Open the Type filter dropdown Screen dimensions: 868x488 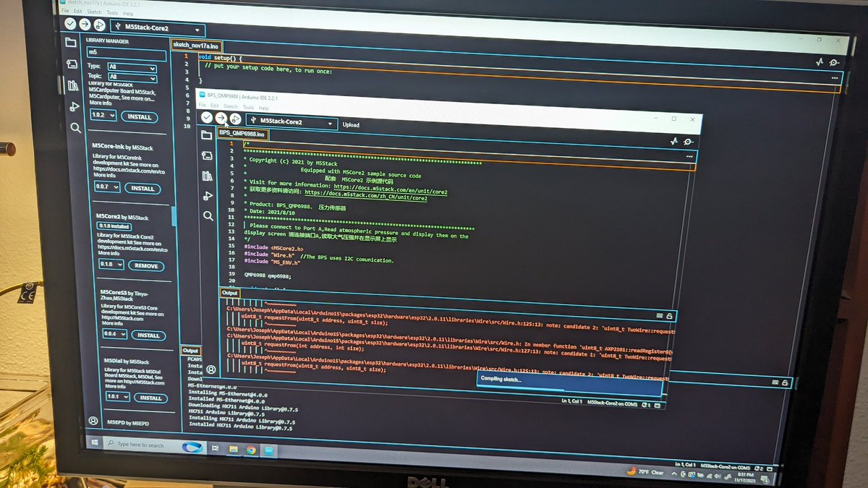click(132, 67)
